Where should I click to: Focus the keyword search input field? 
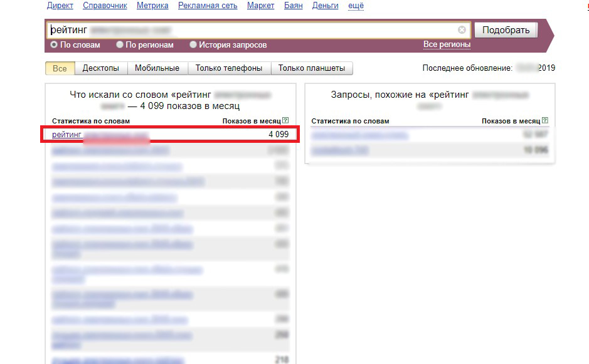point(251,30)
